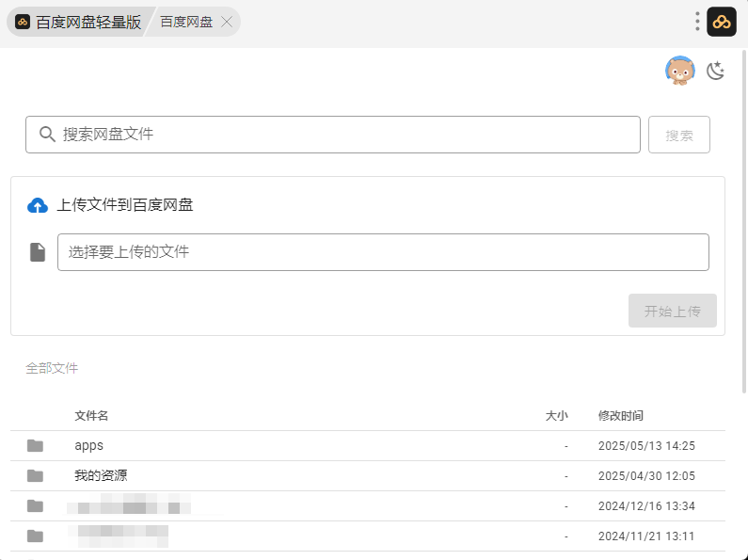Close the 百度网盘 tab
The height and width of the screenshot is (560, 748).
click(x=227, y=22)
